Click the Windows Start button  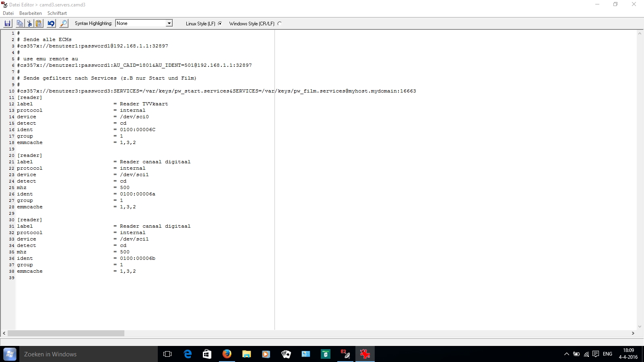pos(10,354)
